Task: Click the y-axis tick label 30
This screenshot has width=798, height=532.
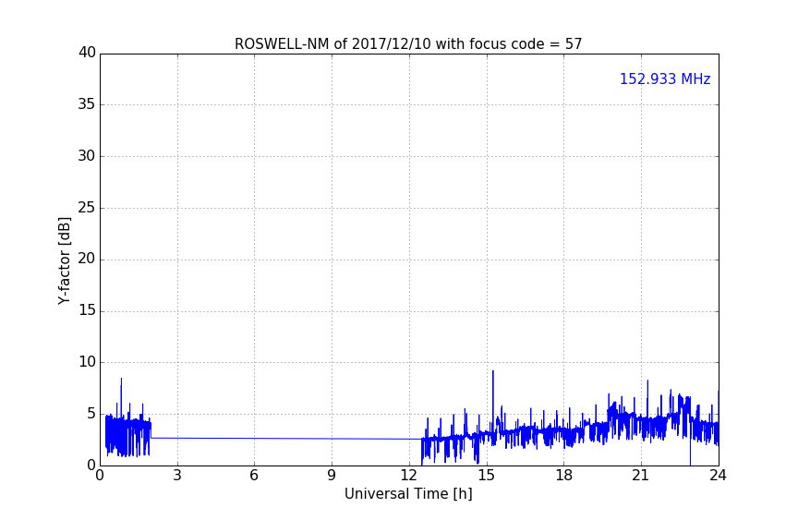Action: click(87, 156)
